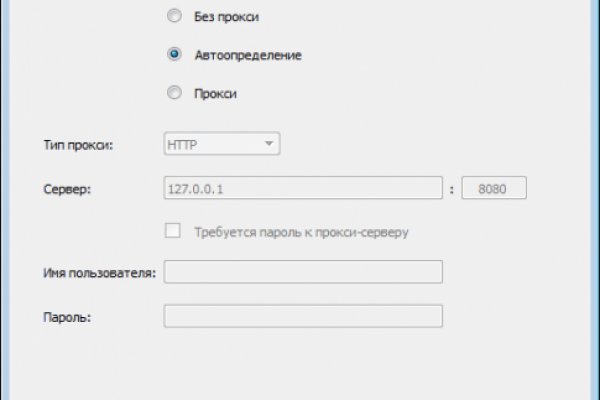Click the "Без прокси" label text
This screenshot has width=600, height=400.
click(x=228, y=16)
